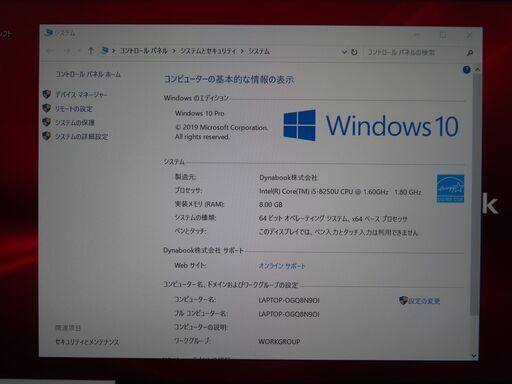This screenshot has height=384, width=512.
Task: Select the Intel Core i5-8250U processor text
Action: point(340,192)
